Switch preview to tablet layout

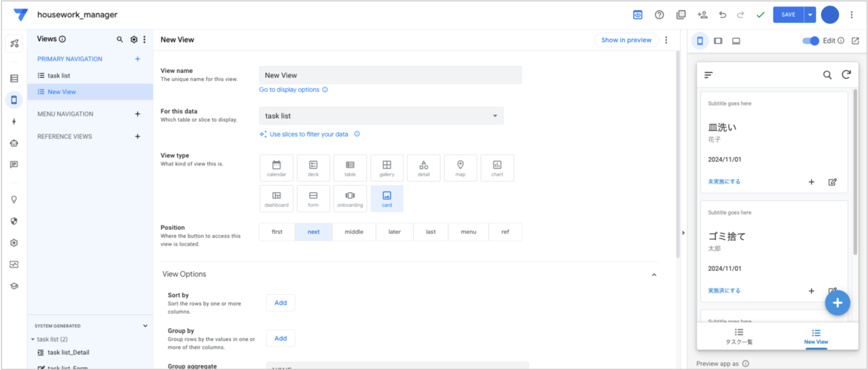(718, 40)
